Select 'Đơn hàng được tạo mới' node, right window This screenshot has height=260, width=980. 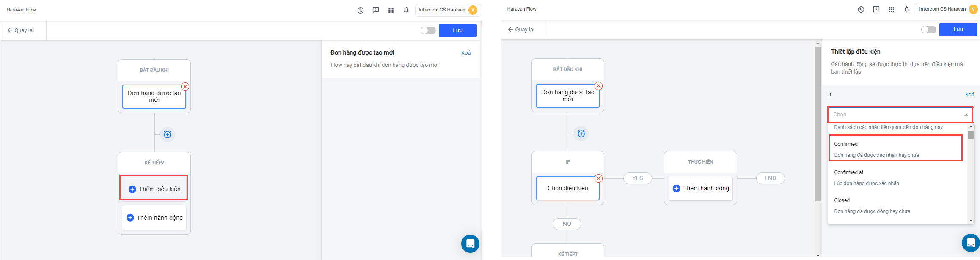pos(567,96)
